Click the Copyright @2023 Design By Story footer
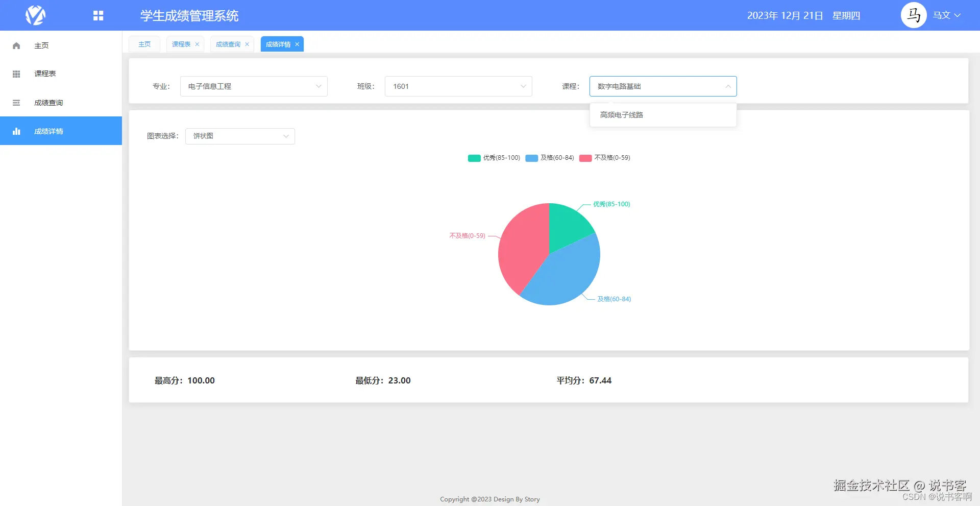This screenshot has width=980, height=506. (490, 499)
